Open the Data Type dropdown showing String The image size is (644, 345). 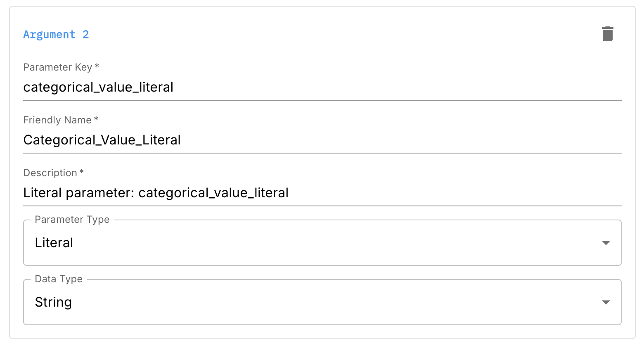point(322,302)
